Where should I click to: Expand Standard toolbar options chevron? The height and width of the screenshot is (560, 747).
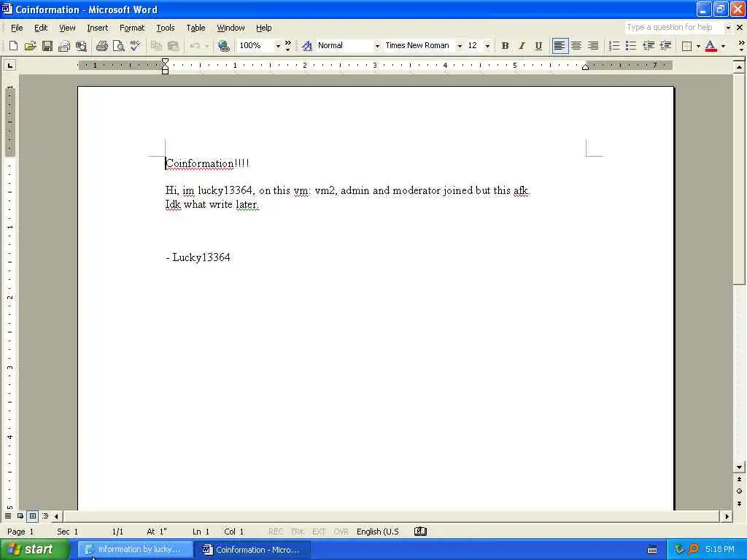(287, 46)
